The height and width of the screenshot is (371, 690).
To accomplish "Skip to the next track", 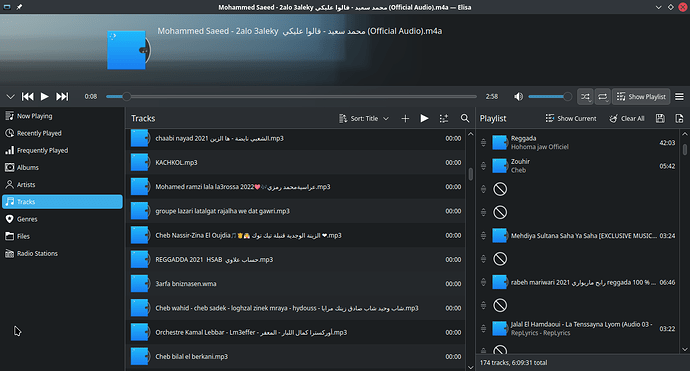I will pos(62,96).
